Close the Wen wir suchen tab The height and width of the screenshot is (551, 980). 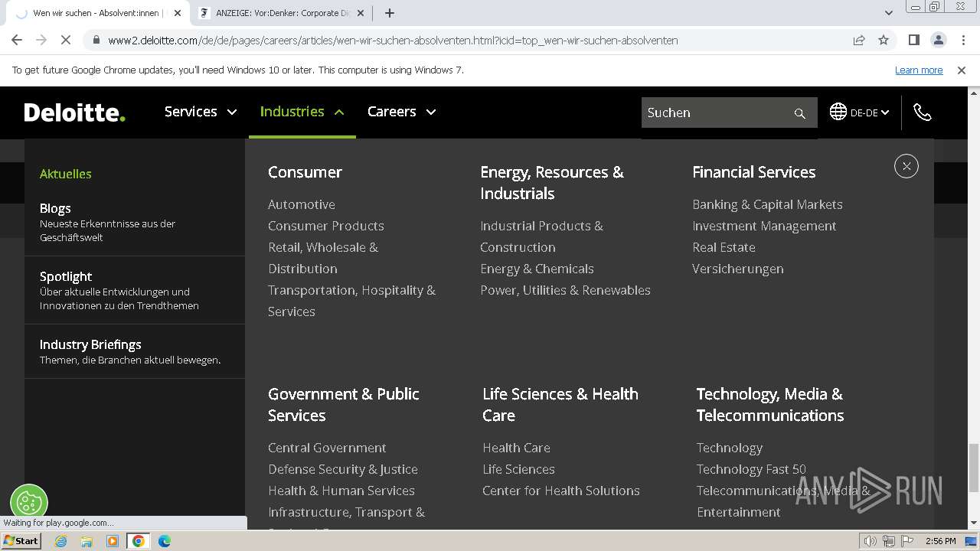pyautogui.click(x=178, y=13)
